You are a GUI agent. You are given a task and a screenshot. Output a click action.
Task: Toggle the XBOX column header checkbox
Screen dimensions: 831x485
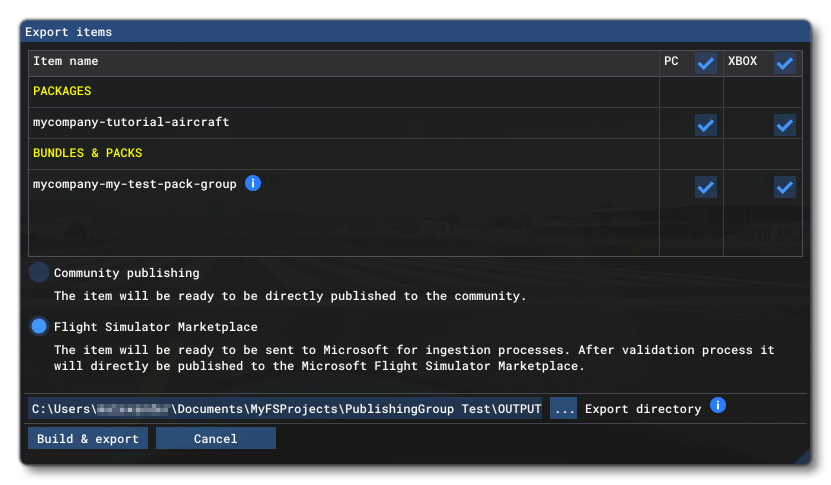point(785,63)
